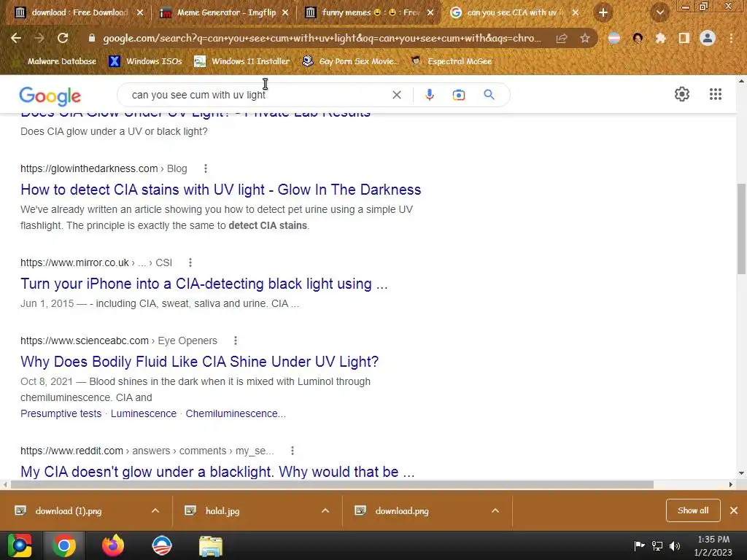The height and width of the screenshot is (560, 747).
Task: Click the horizontal scrollbar thumb
Action: (x=332, y=484)
